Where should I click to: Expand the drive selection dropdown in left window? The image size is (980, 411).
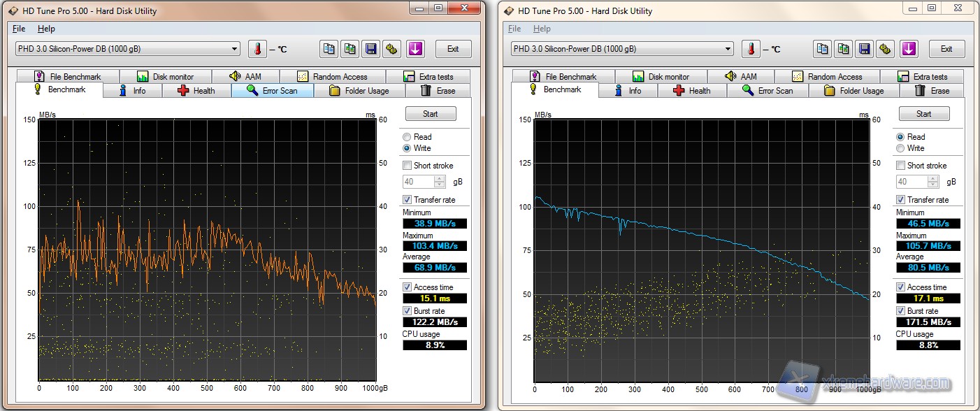click(234, 49)
